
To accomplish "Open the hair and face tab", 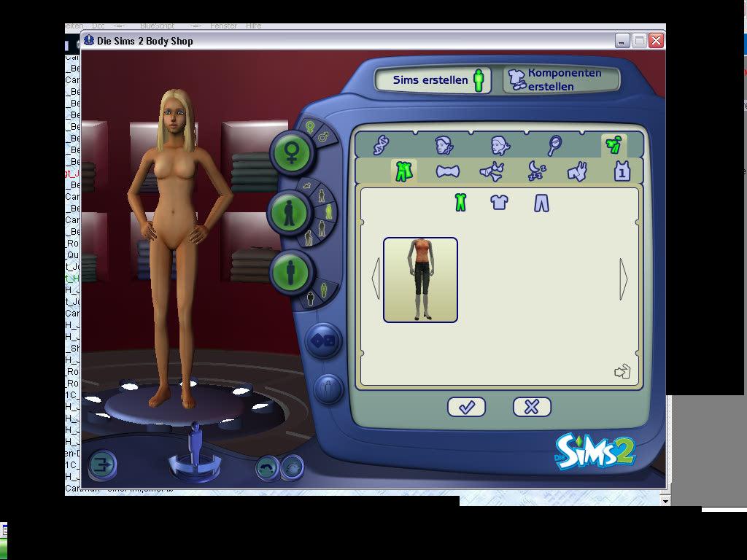I will pos(444,145).
